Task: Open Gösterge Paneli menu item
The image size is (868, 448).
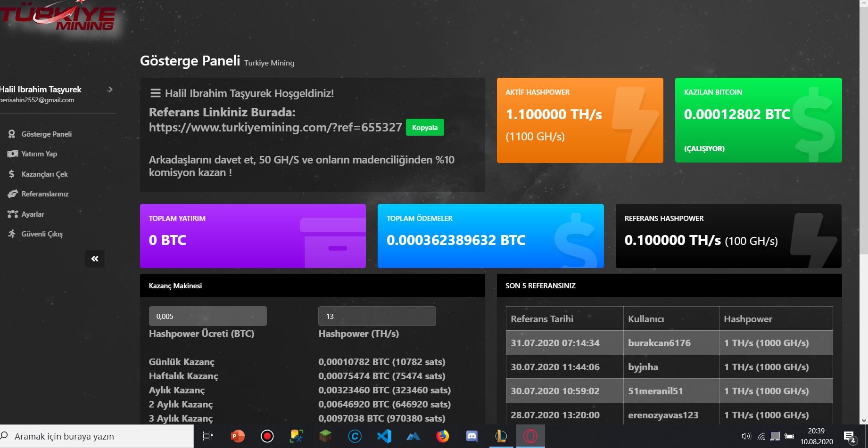Action: tap(47, 134)
